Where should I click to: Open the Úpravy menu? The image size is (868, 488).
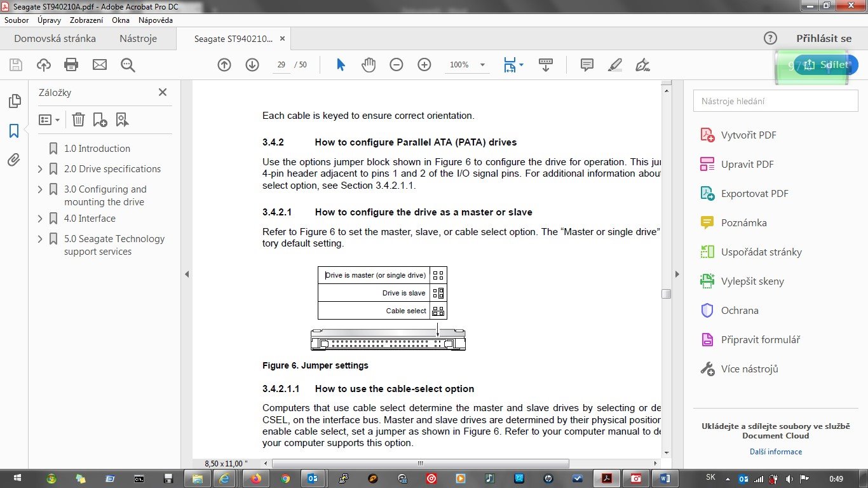[x=49, y=20]
